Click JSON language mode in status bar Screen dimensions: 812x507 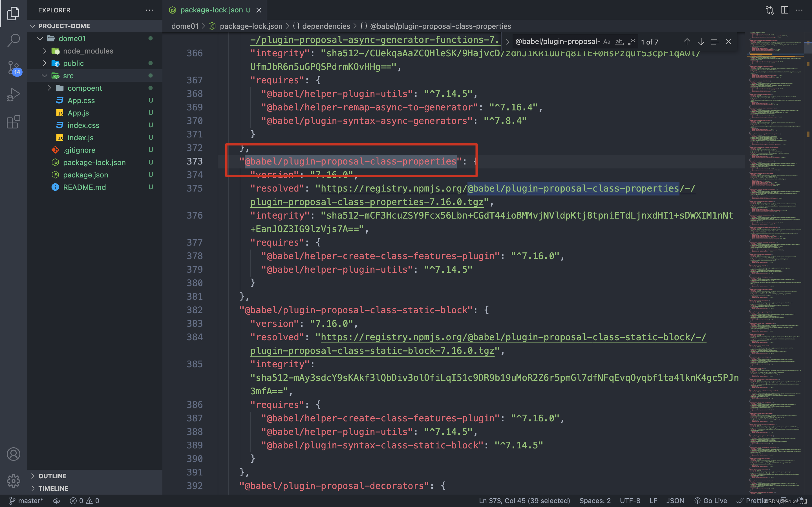point(675,501)
